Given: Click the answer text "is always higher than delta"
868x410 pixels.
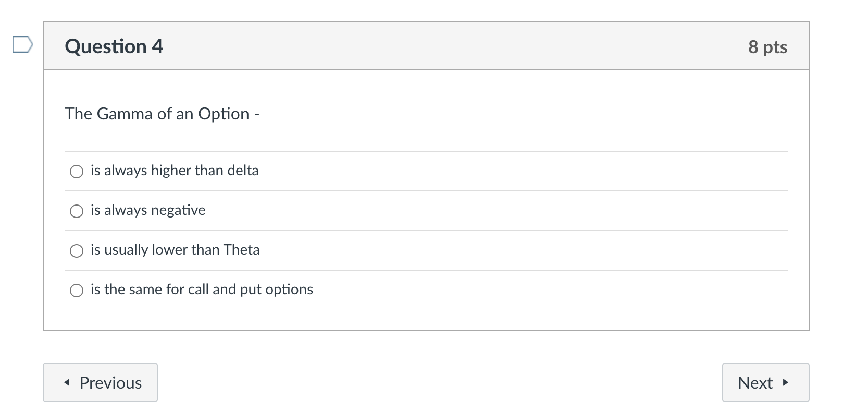Looking at the screenshot, I should pyautogui.click(x=175, y=171).
